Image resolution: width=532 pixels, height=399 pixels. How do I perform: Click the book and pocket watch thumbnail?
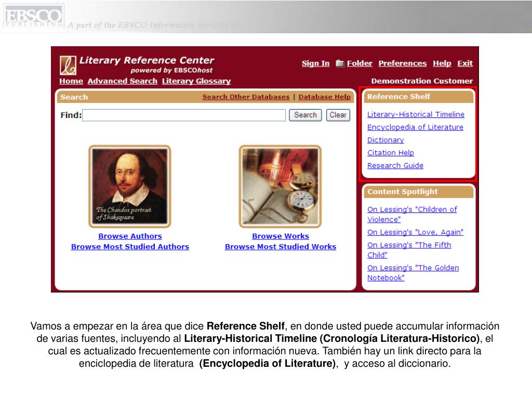tap(280, 187)
